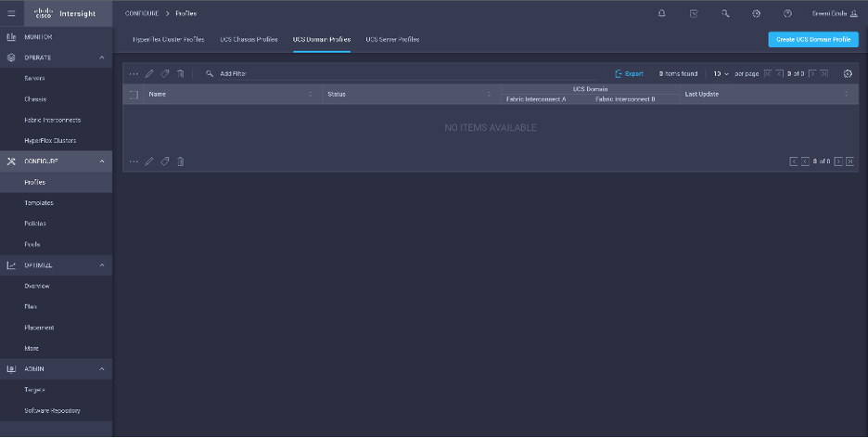Click the top toolbar delete trash icon
The image size is (868, 438).
181,73
